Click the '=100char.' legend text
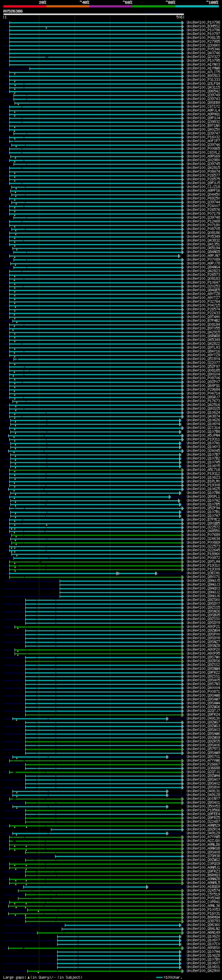Screen dimensions: 222x980 coord(173,977)
